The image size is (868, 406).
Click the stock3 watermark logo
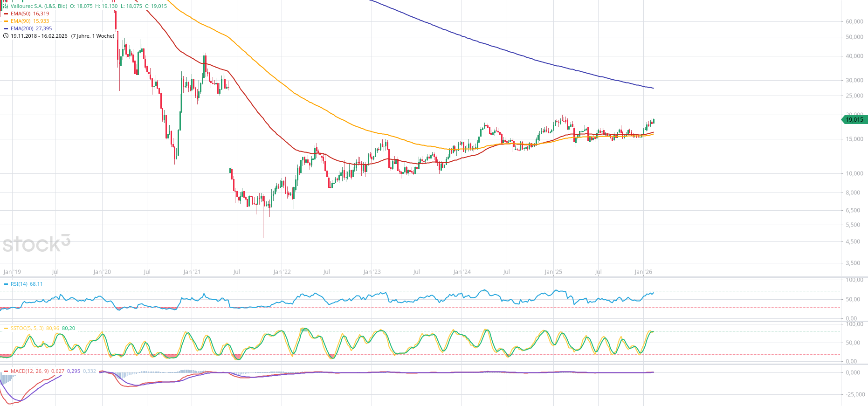coord(36,243)
